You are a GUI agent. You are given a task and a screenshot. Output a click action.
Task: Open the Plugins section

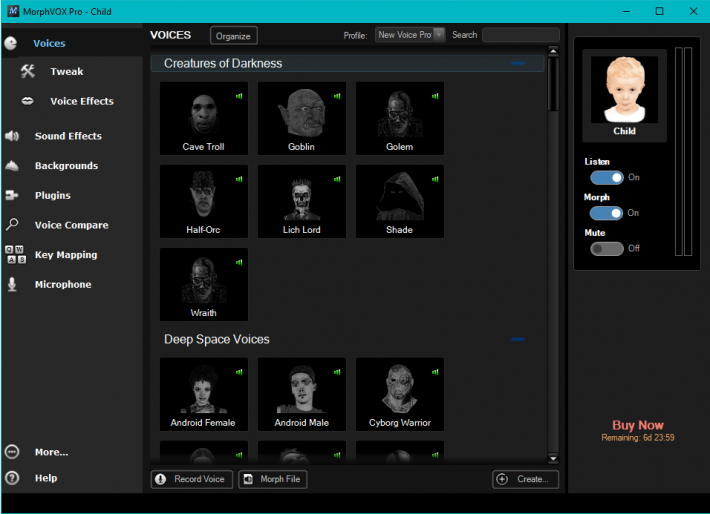coord(53,195)
